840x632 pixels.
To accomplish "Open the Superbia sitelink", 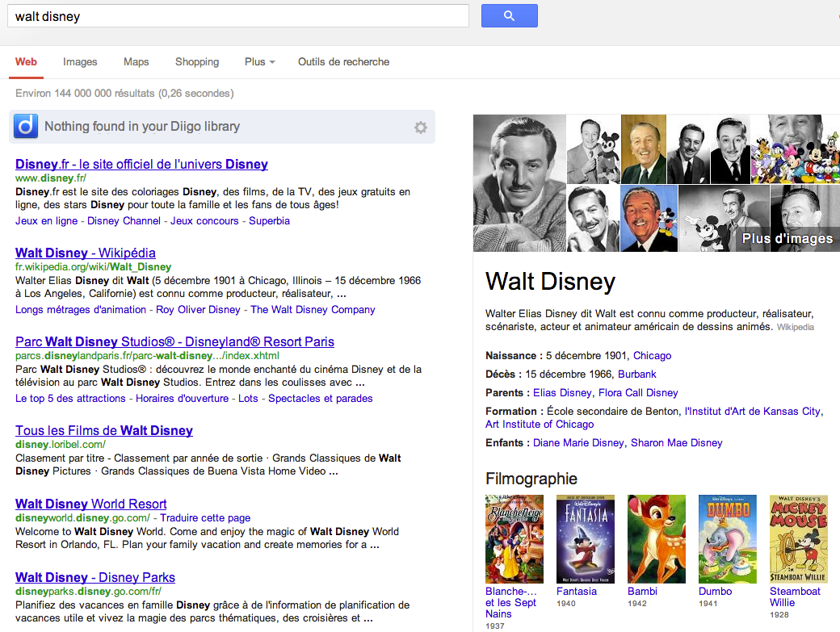I will point(270,221).
